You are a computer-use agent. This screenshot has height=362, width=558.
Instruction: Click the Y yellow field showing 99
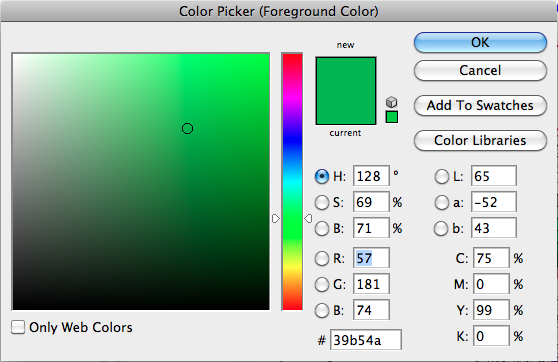491,310
